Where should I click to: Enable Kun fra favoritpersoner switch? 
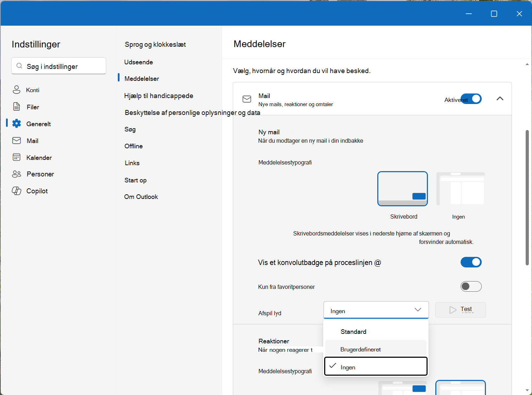(x=471, y=286)
